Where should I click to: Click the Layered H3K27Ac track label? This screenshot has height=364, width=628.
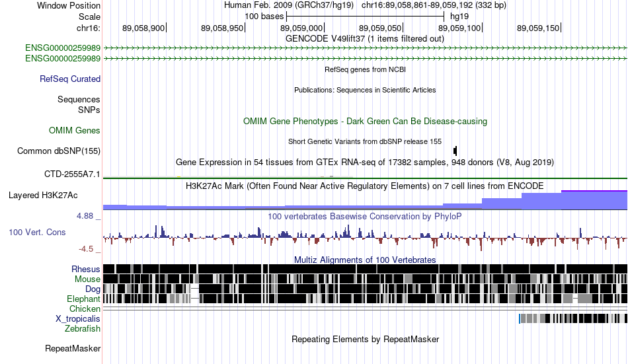[43, 196]
